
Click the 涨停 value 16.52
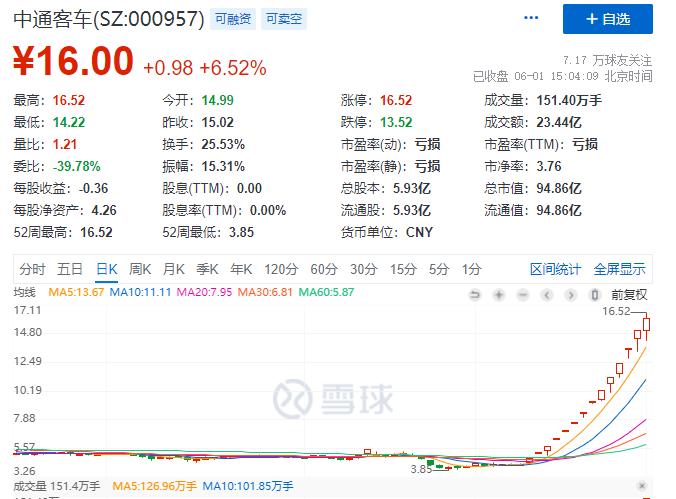[396, 100]
